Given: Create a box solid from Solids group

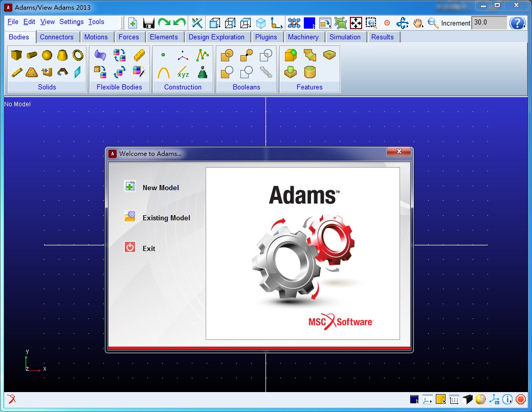Looking at the screenshot, I should [x=16, y=55].
